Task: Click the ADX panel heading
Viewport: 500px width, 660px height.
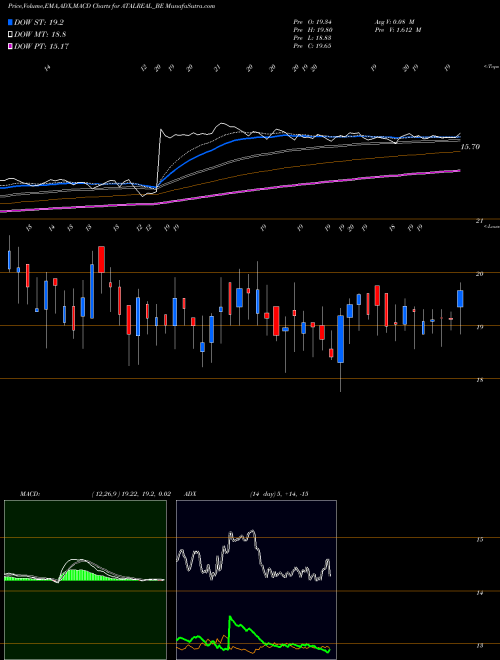Action: click(191, 494)
